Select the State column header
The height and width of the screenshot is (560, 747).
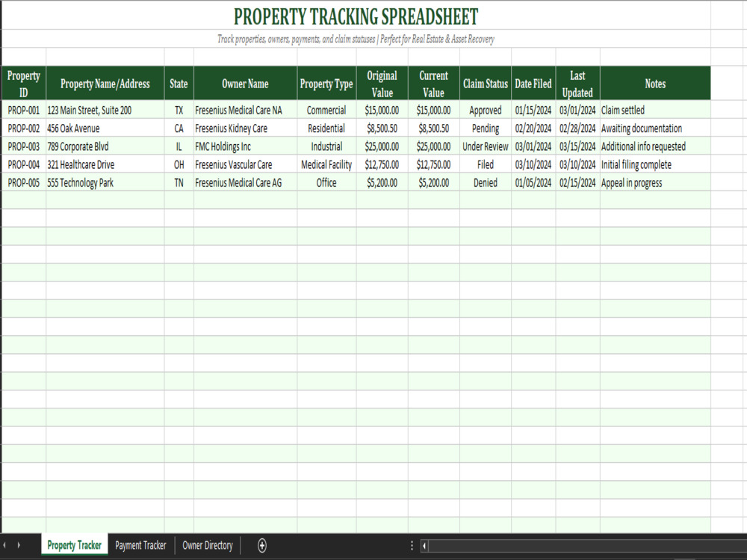point(179,84)
